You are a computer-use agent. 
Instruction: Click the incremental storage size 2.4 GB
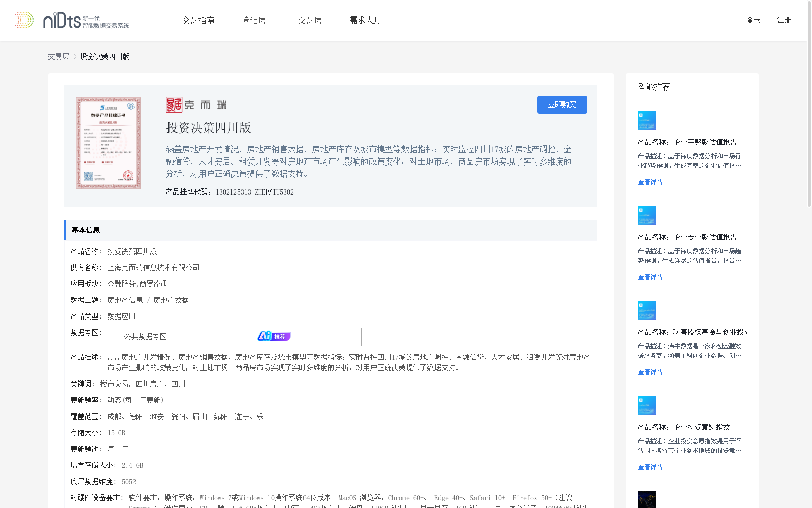tap(132, 465)
